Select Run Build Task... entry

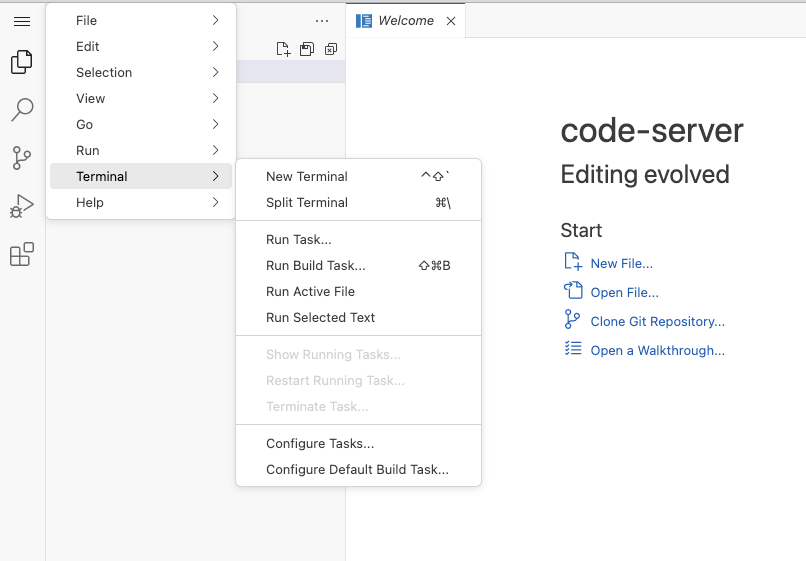coord(358,266)
